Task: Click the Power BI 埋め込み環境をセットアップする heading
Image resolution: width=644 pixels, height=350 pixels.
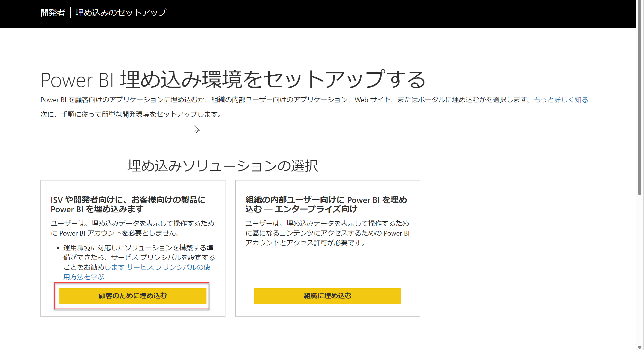Action: (233, 80)
